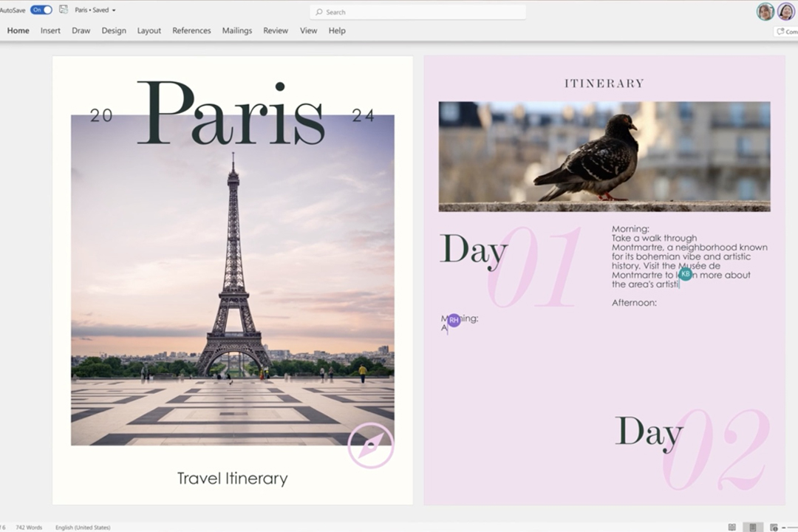Select the References tab
798x532 pixels.
coord(191,31)
